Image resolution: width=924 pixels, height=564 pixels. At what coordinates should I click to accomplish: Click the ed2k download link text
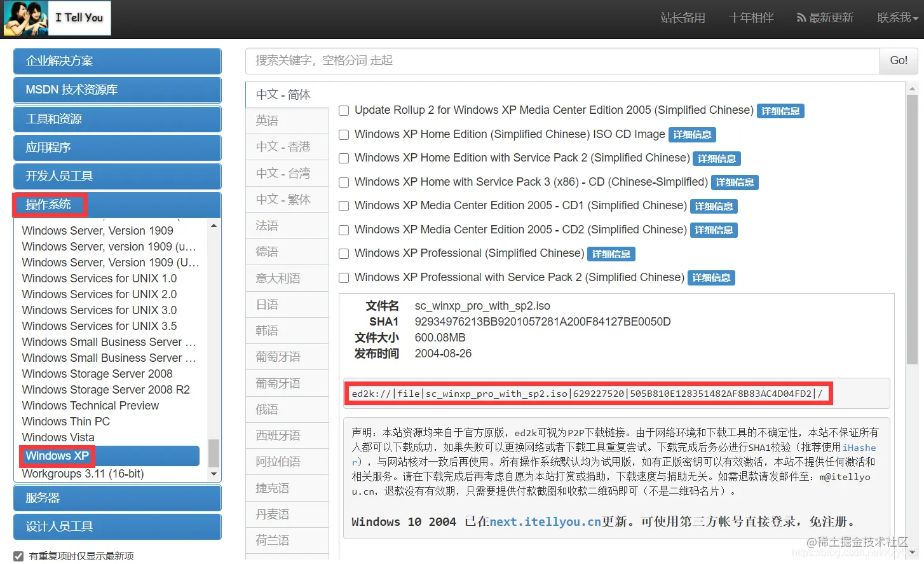coord(587,394)
